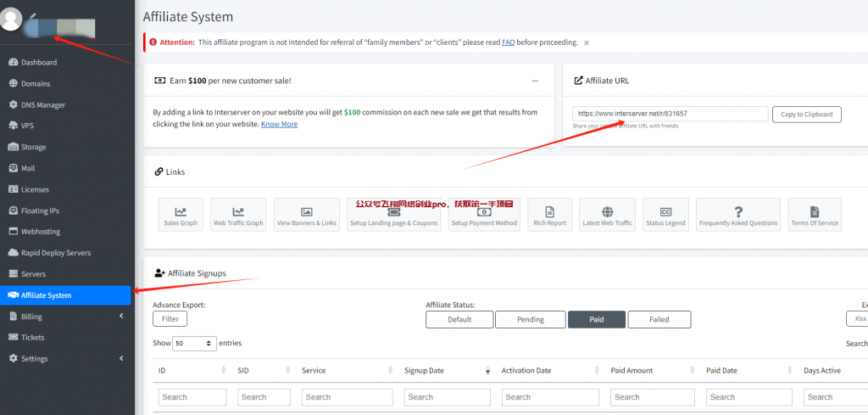Screen dimensions: 868x415
Task: Click View Banners & Links icon
Action: point(306,215)
